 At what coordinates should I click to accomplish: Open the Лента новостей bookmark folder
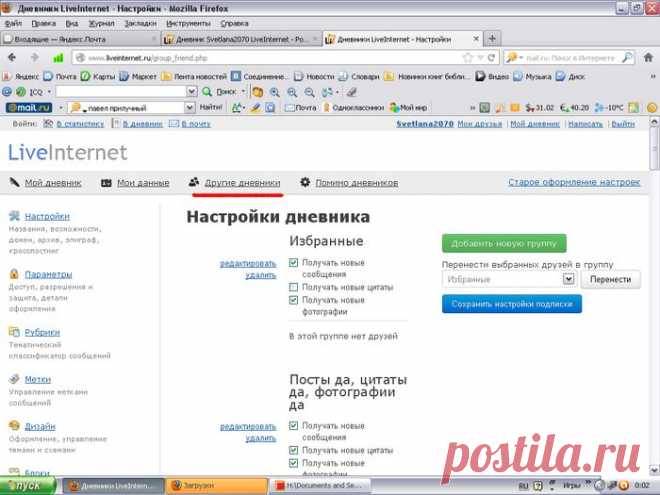(194, 77)
